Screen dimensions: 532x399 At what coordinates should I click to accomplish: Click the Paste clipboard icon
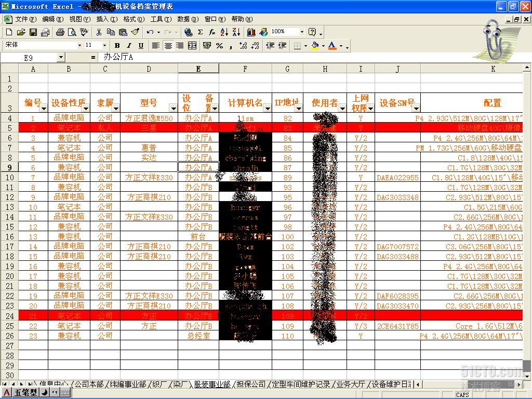tap(123, 32)
